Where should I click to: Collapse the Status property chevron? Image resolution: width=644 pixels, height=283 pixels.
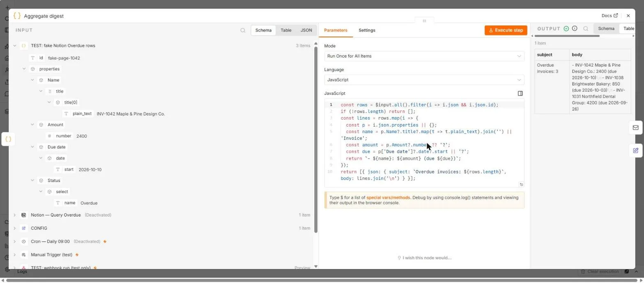click(x=32, y=180)
